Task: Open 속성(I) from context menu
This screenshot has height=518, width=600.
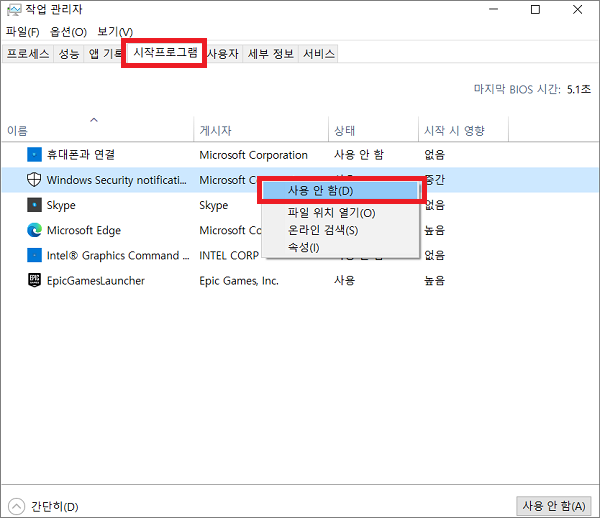Action: click(x=303, y=247)
